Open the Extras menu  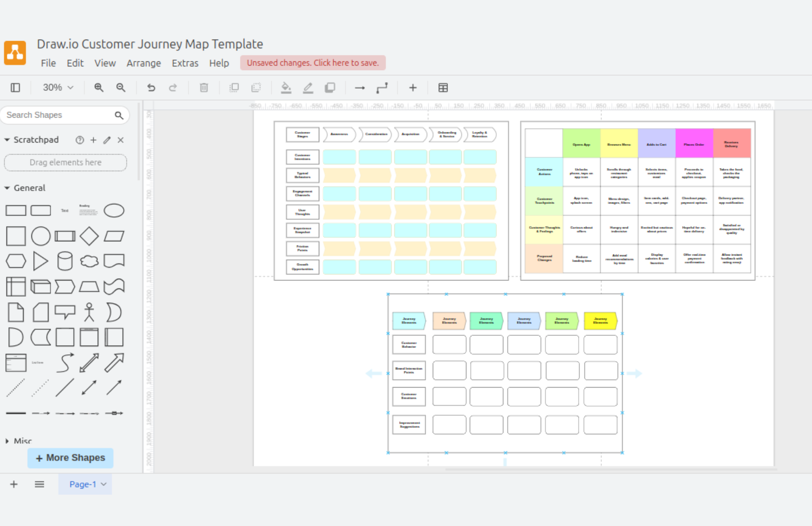185,63
